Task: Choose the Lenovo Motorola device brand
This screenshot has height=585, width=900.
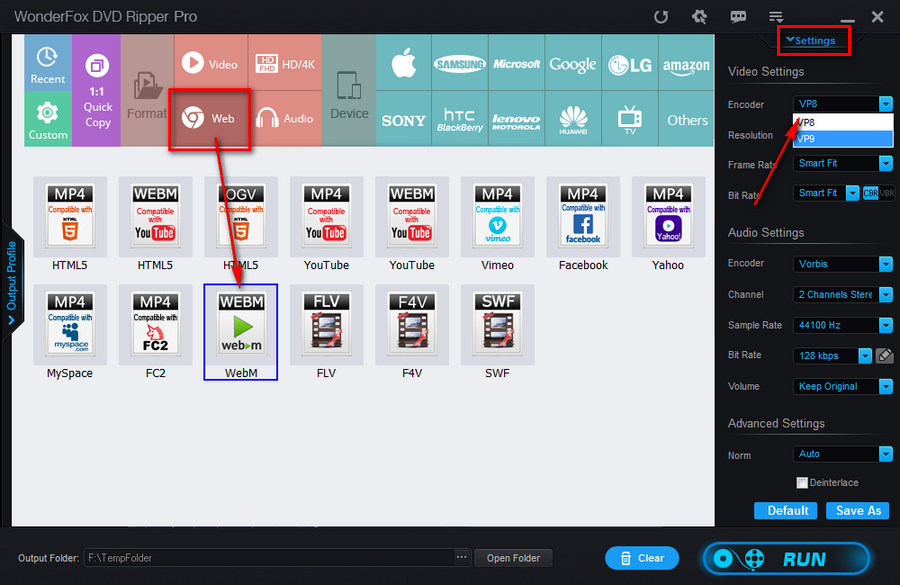Action: point(516,119)
